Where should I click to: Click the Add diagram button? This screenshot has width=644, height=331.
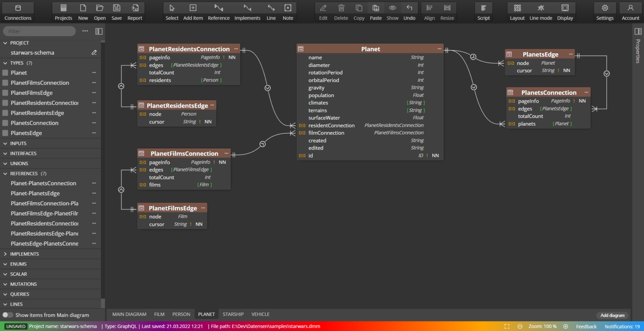point(613,315)
